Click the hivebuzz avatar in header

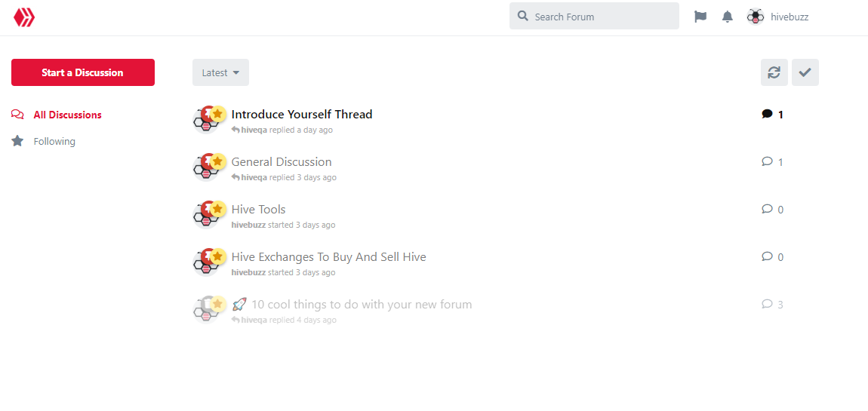(x=755, y=17)
